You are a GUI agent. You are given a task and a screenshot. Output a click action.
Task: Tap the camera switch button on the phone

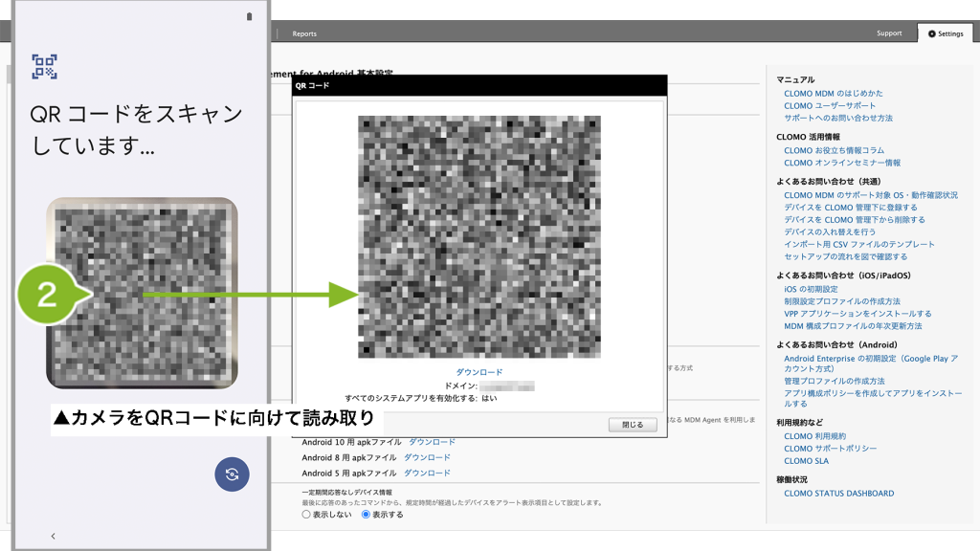tap(232, 474)
